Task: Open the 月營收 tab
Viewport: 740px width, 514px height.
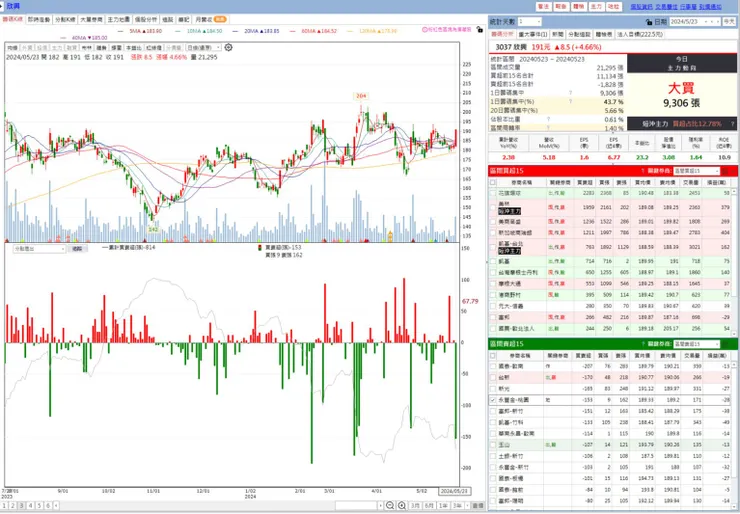Action: pyautogui.click(x=210, y=19)
